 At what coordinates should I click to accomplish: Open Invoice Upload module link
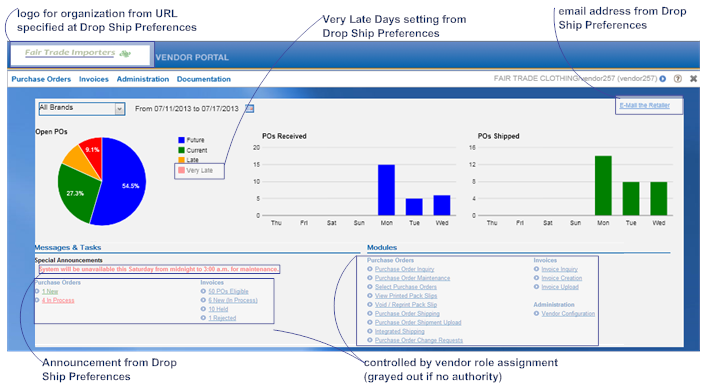click(x=560, y=287)
